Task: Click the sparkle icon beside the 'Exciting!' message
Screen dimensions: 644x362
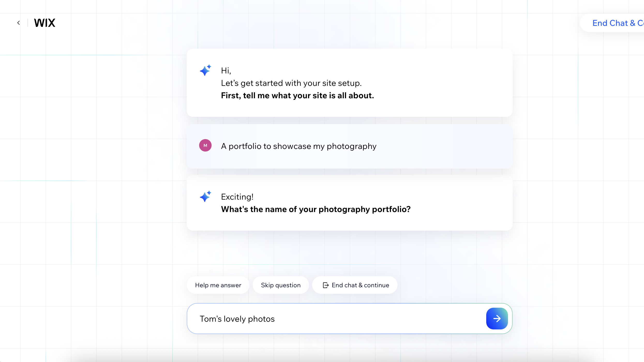Action: (x=205, y=197)
